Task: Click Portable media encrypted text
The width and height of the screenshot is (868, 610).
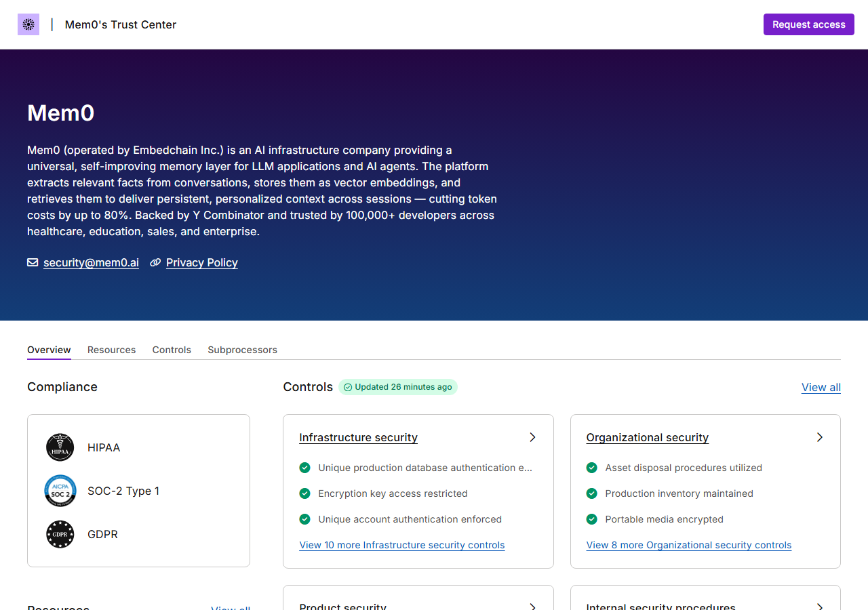Action: coord(665,519)
